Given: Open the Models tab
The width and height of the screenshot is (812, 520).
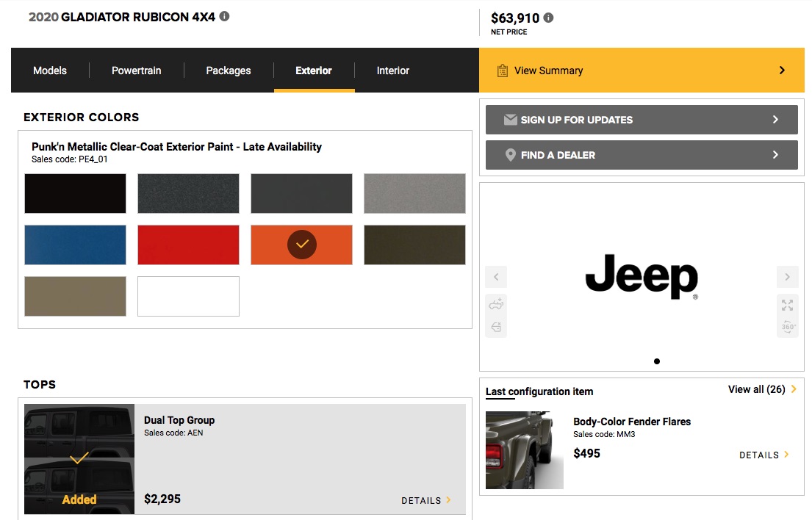Looking at the screenshot, I should 50,71.
